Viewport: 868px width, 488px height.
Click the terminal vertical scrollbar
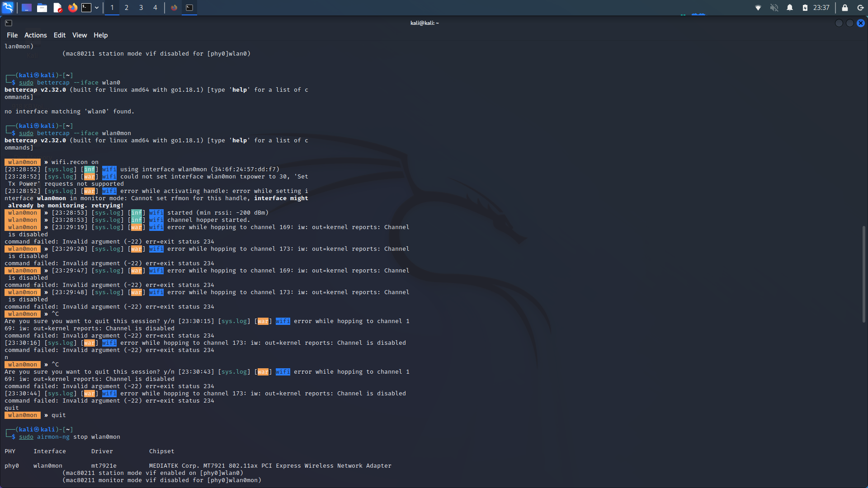(x=864, y=274)
